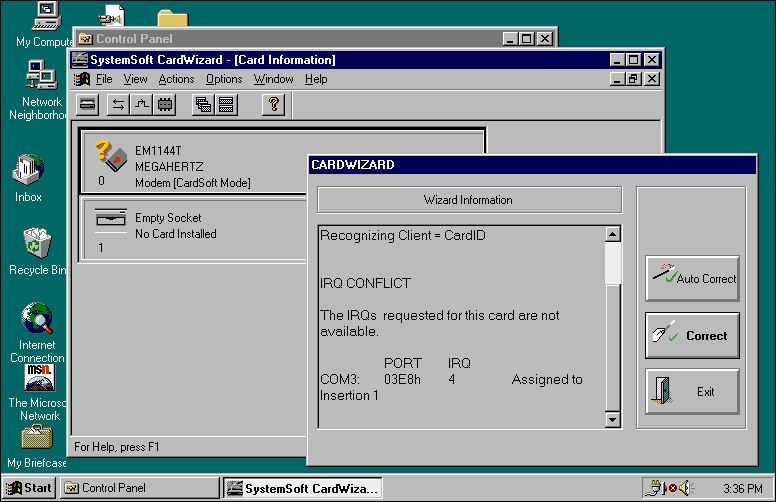Open the Options menu
This screenshot has width=776, height=502.
224,79
